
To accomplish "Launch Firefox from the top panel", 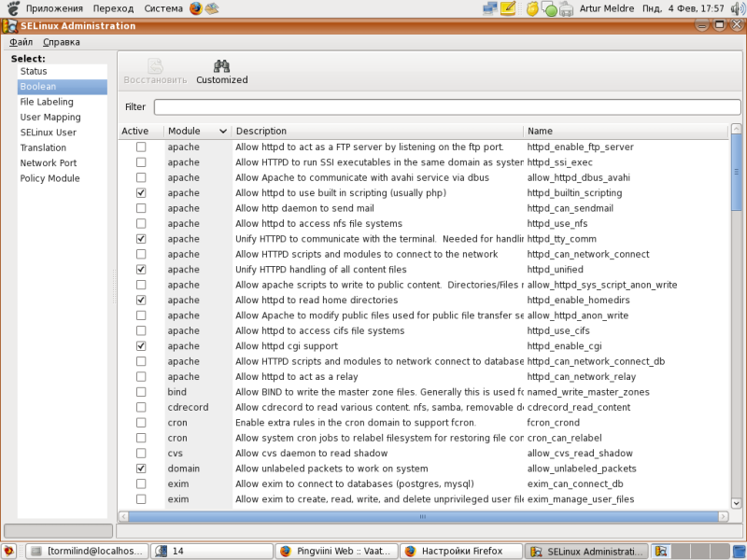I will pyautogui.click(x=196, y=8).
